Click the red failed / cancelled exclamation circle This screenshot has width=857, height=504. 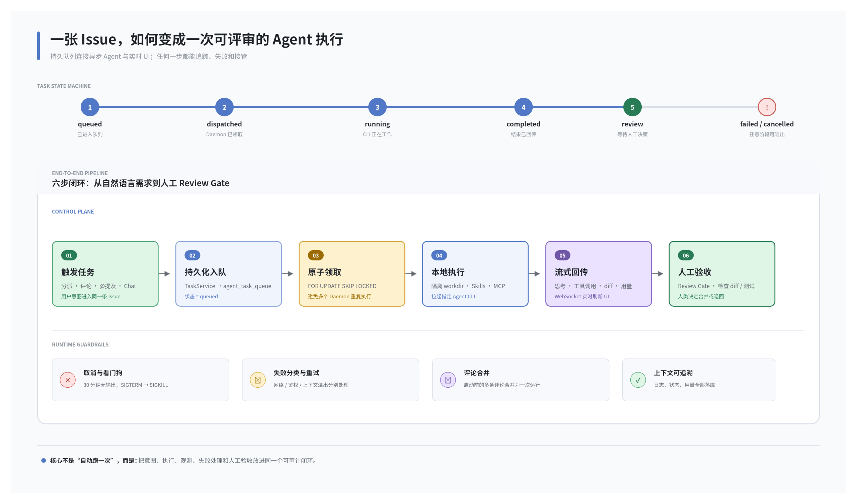767,107
